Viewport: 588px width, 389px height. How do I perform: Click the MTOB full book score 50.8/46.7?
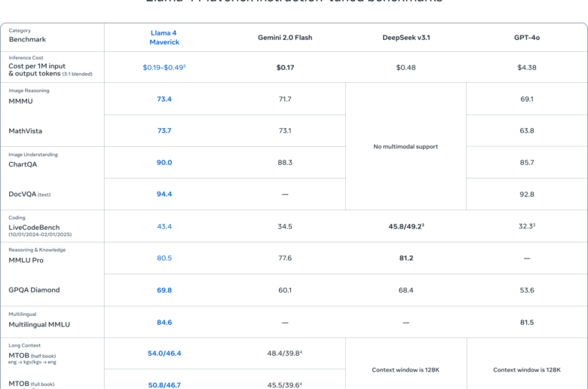[164, 385]
